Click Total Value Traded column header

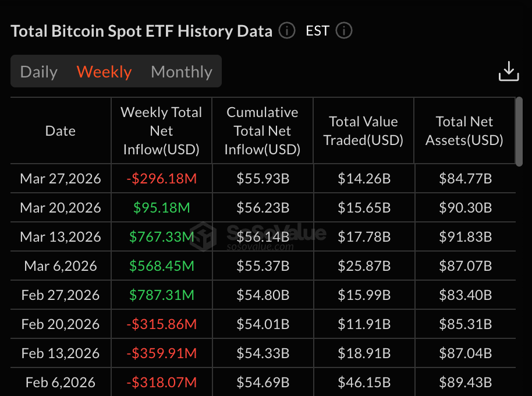point(363,131)
